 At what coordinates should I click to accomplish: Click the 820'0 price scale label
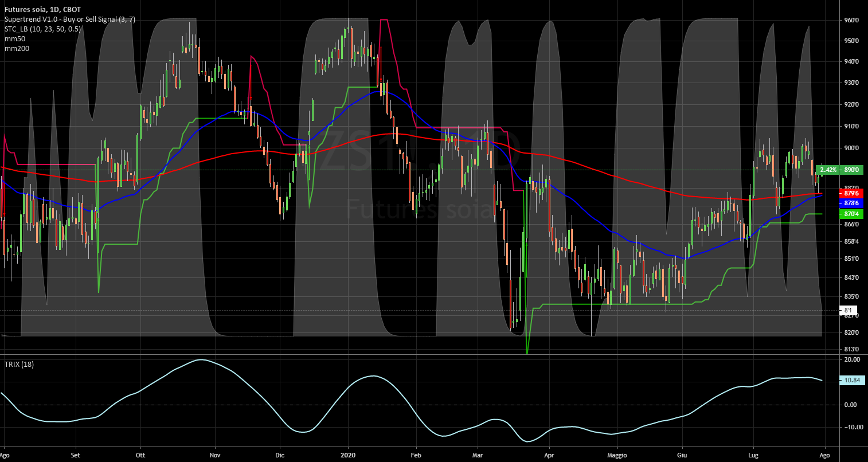point(851,333)
